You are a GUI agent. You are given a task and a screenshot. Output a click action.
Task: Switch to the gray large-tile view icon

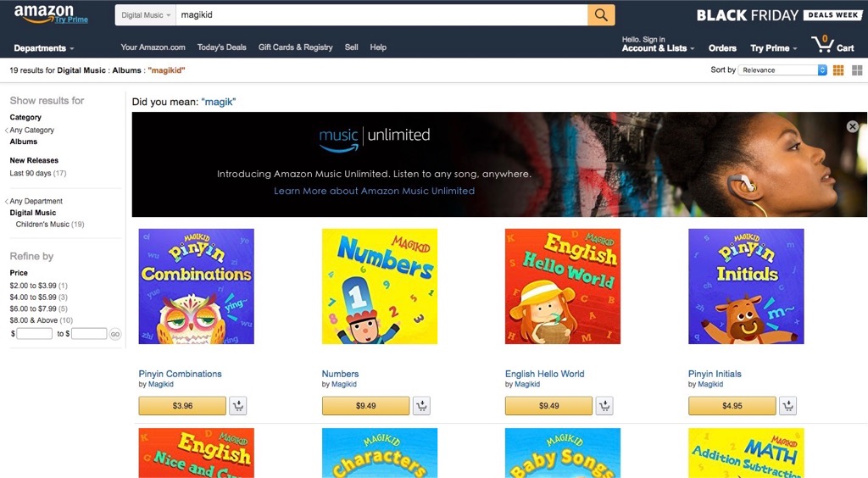click(857, 70)
